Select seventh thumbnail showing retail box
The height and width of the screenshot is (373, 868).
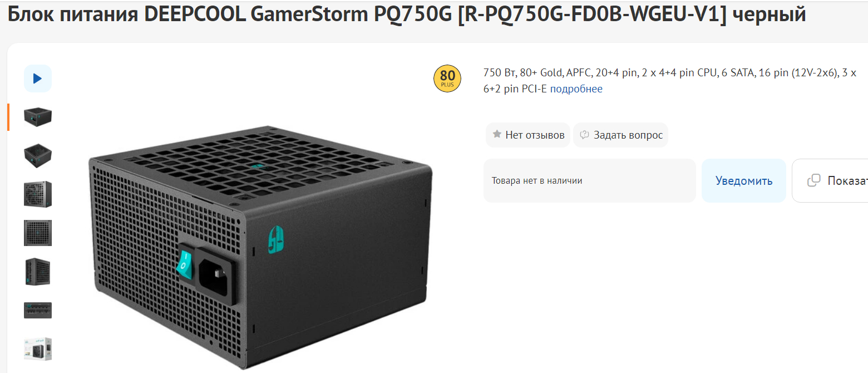click(x=38, y=349)
